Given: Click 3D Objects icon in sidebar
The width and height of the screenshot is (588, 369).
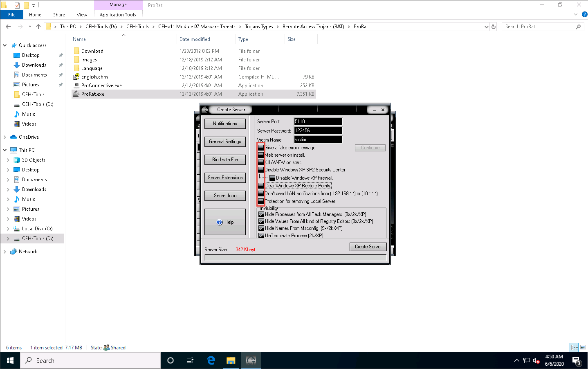Looking at the screenshot, I should click(x=17, y=160).
